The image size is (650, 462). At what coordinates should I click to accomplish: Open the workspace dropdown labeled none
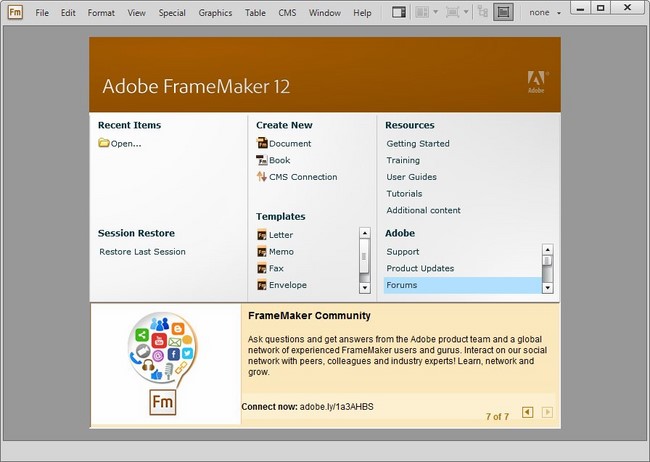(x=545, y=13)
